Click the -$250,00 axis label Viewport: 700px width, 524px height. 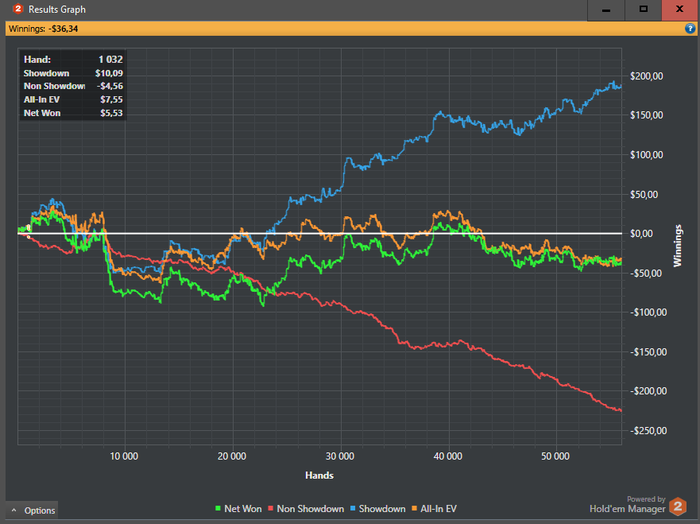[648, 431]
